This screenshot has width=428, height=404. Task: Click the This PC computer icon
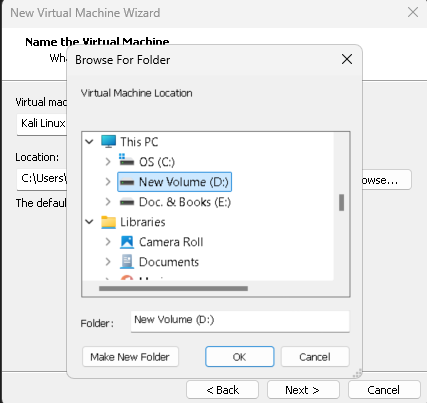[108, 142]
